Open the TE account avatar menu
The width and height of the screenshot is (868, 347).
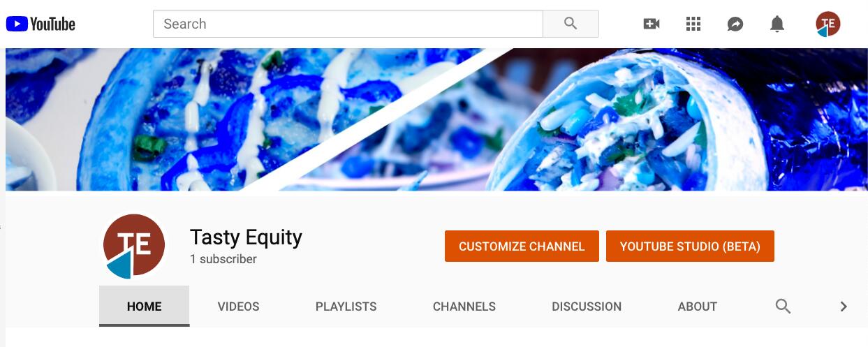[828, 24]
